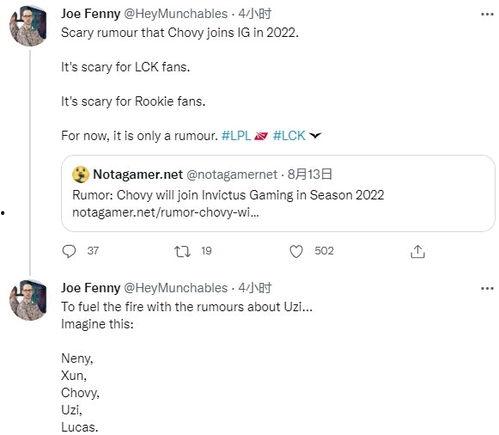Click the Notagamer.net account name

(x=138, y=174)
